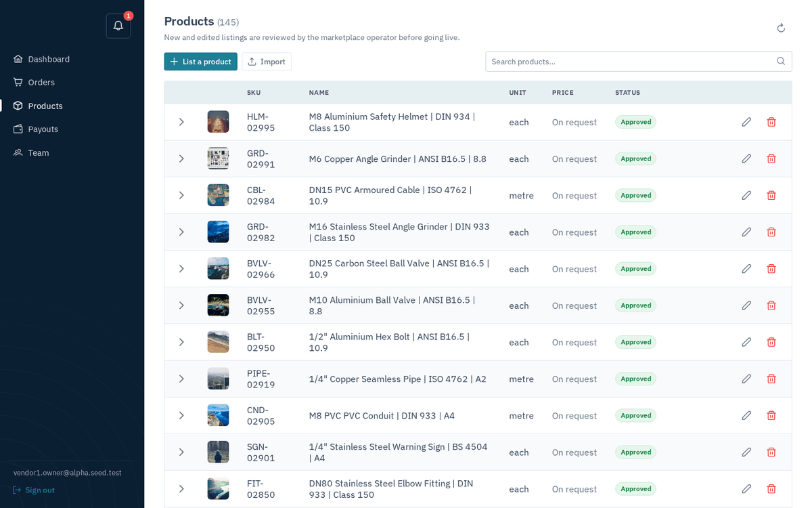Edit the M6 Copper Angle Grinder listing

tap(746, 158)
